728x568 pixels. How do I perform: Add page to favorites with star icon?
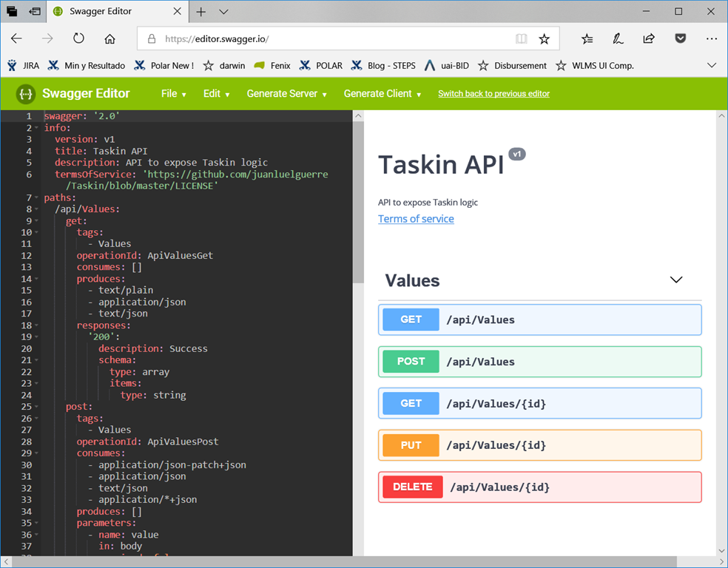click(545, 38)
